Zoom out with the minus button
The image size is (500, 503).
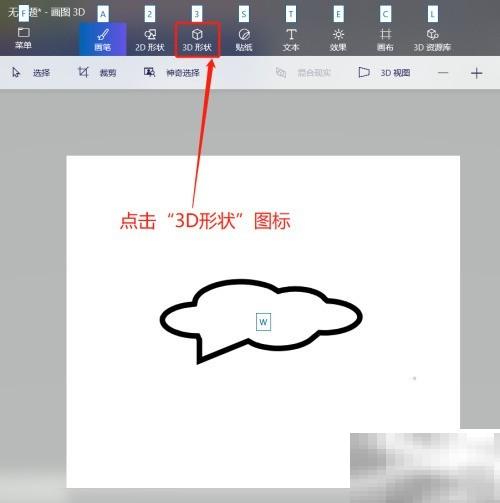tap(443, 73)
